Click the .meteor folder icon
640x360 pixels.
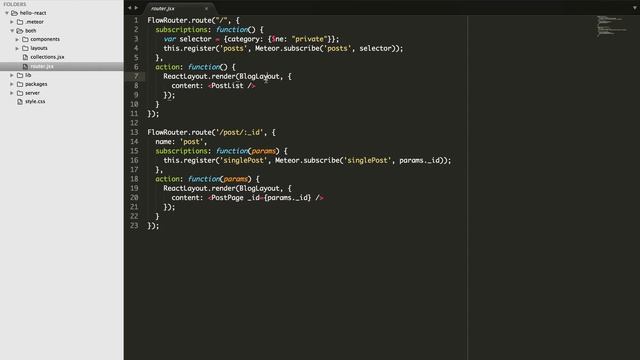pos(20,22)
